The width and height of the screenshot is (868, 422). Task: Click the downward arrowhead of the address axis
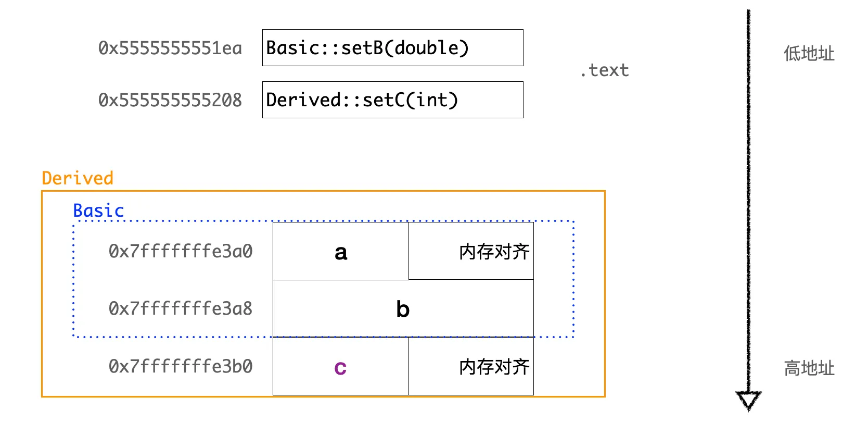[x=748, y=400]
